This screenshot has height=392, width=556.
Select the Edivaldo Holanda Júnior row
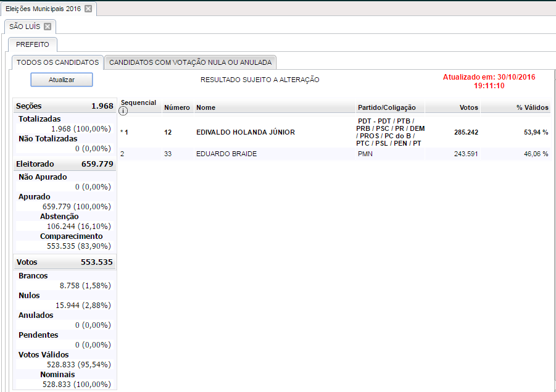244,132
